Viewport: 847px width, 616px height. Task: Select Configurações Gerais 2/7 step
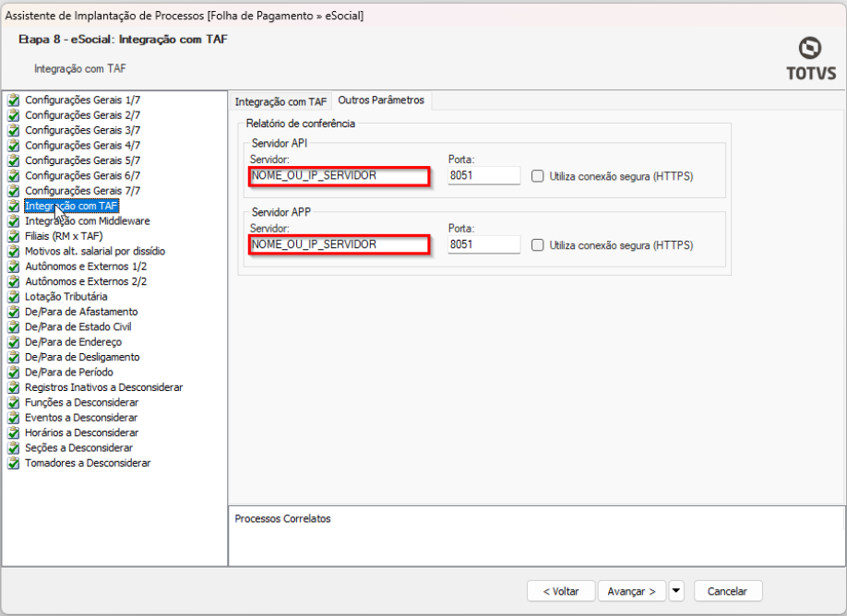click(x=83, y=115)
